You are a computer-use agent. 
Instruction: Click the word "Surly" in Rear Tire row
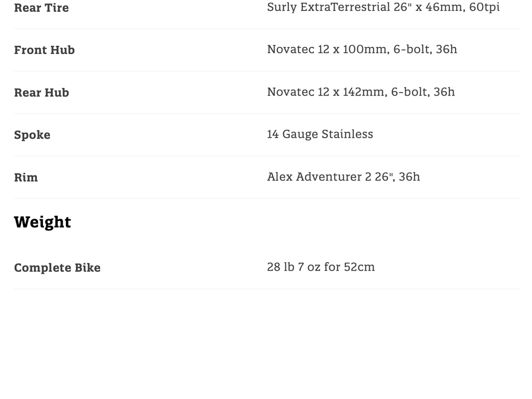point(282,7)
